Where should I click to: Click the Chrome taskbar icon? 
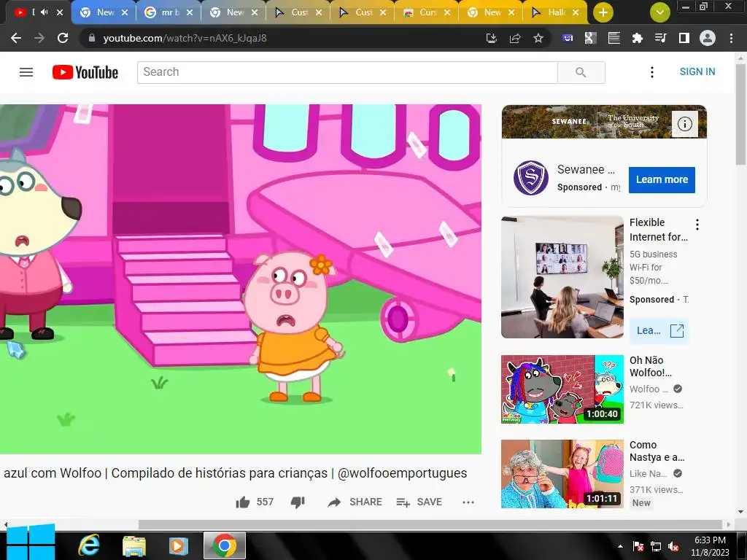coord(225,545)
